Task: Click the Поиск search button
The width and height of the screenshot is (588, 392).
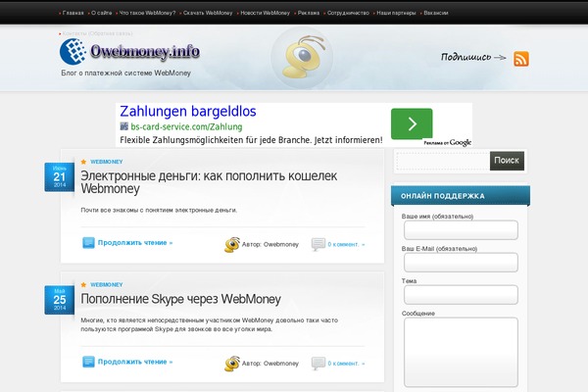Action: tap(507, 161)
